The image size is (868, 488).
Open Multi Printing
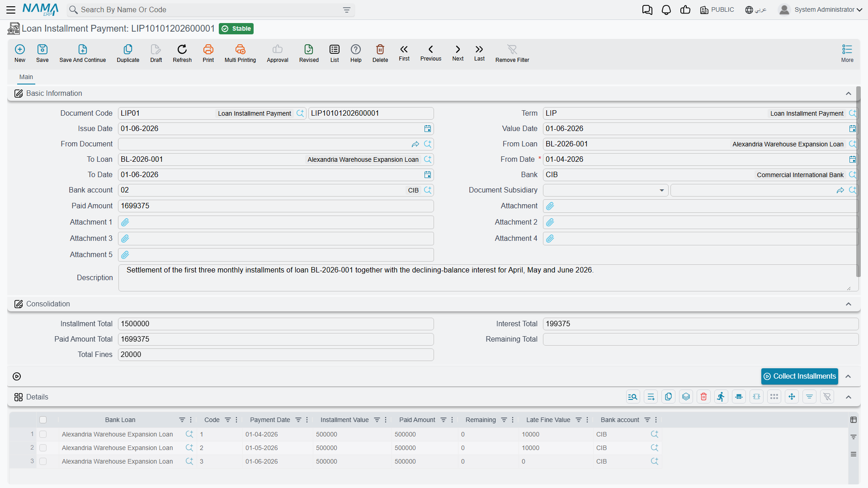point(240,53)
